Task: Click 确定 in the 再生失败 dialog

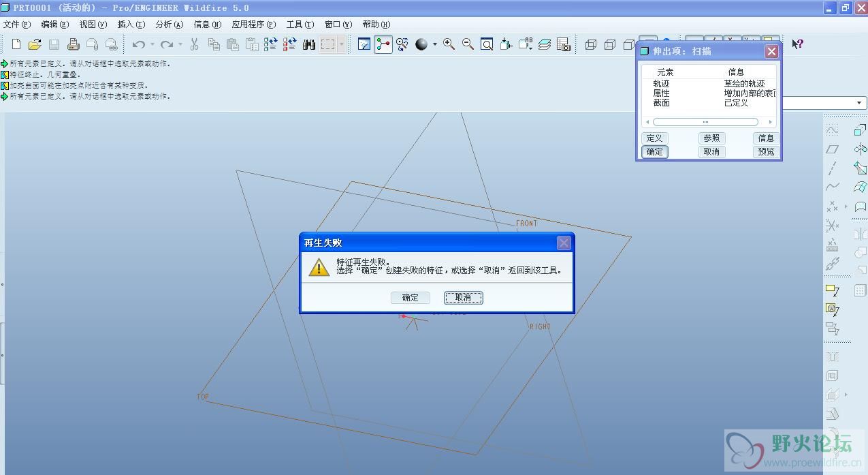Action: tap(411, 298)
